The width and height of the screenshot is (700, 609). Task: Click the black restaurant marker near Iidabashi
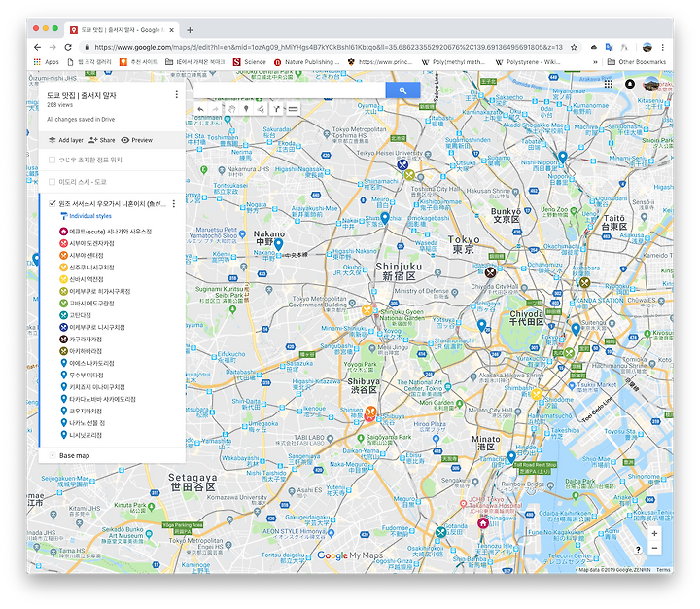[x=490, y=272]
